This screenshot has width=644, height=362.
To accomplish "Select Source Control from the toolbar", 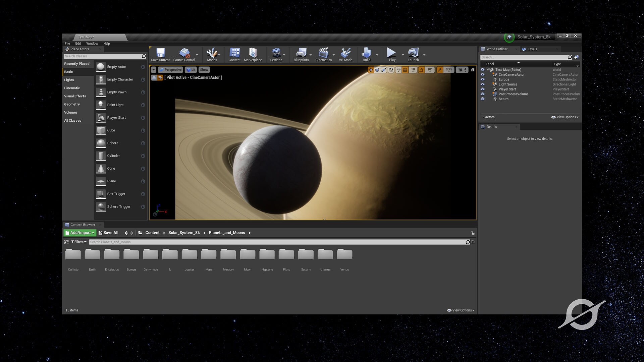I will [x=184, y=54].
